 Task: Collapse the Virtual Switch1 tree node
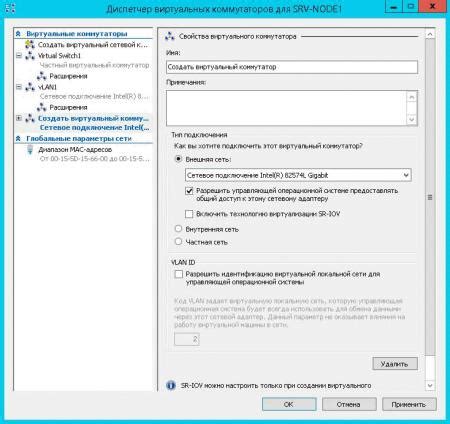19,56
